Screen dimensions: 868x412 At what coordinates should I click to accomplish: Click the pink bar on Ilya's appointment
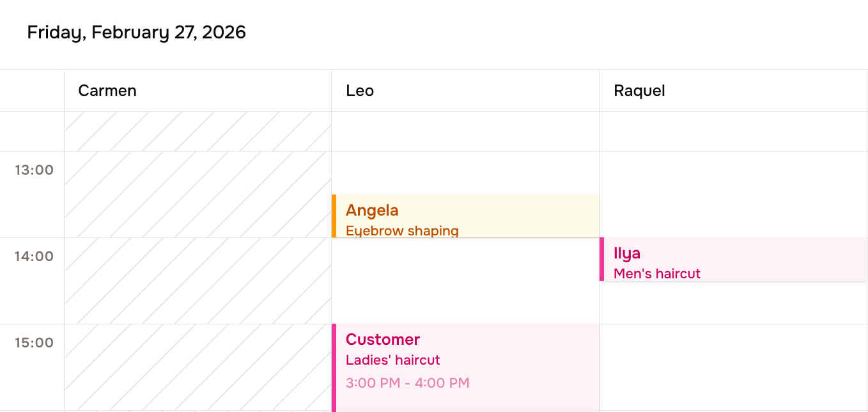click(x=601, y=259)
